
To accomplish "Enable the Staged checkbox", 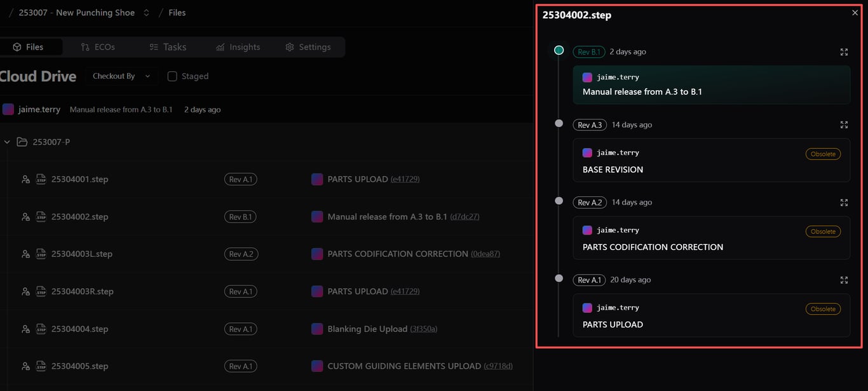I will click(x=172, y=76).
